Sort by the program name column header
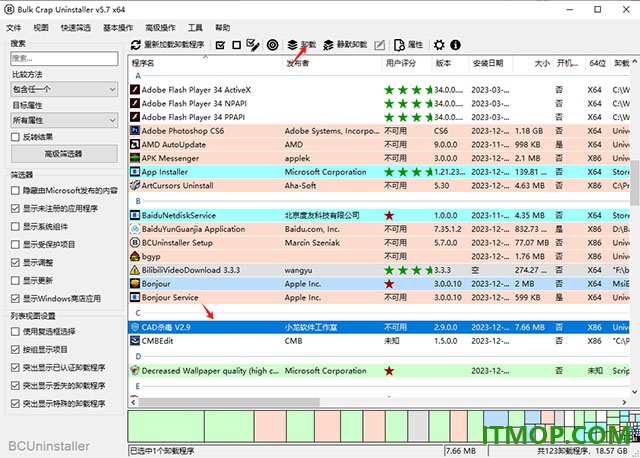 tap(205, 63)
